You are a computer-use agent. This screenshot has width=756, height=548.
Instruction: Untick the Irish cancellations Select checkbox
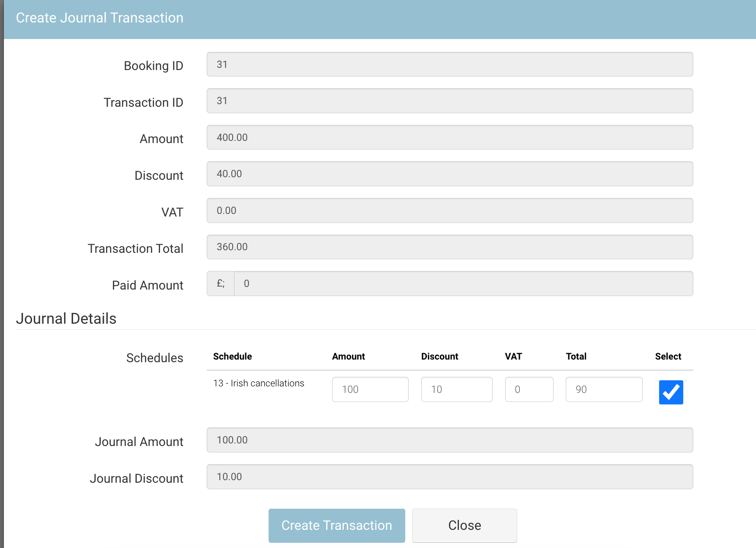671,392
